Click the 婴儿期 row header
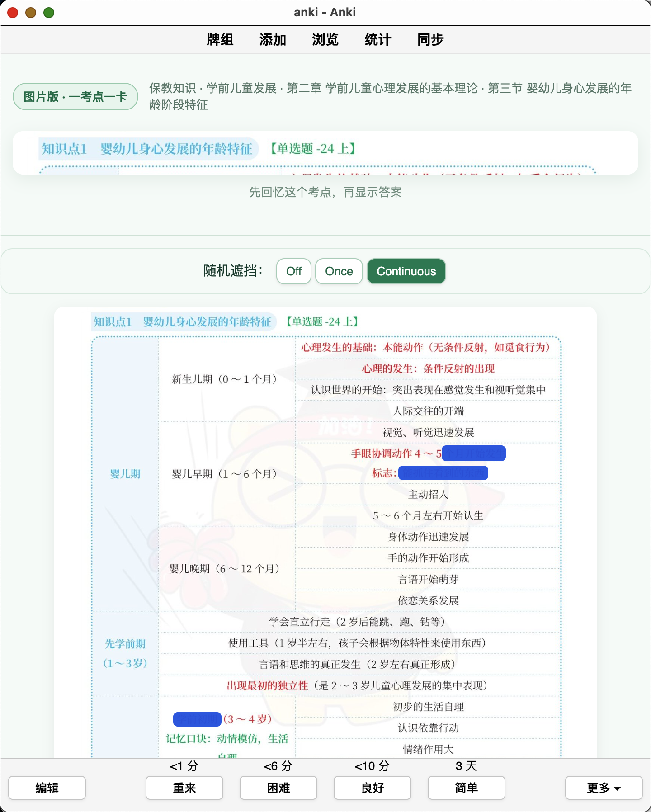This screenshot has height=812, width=651. (125, 474)
